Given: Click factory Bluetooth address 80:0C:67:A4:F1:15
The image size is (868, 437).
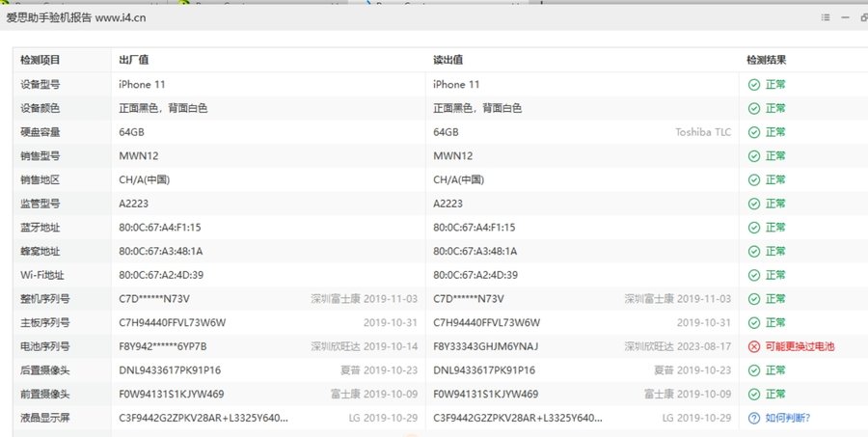Looking at the screenshot, I should point(160,228).
